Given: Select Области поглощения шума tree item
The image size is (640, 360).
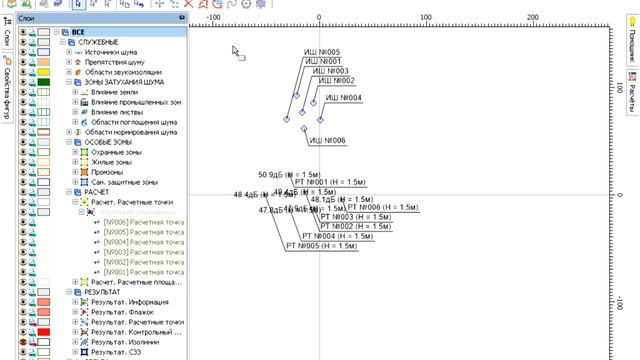Looking at the screenshot, I should pyautogui.click(x=134, y=122).
